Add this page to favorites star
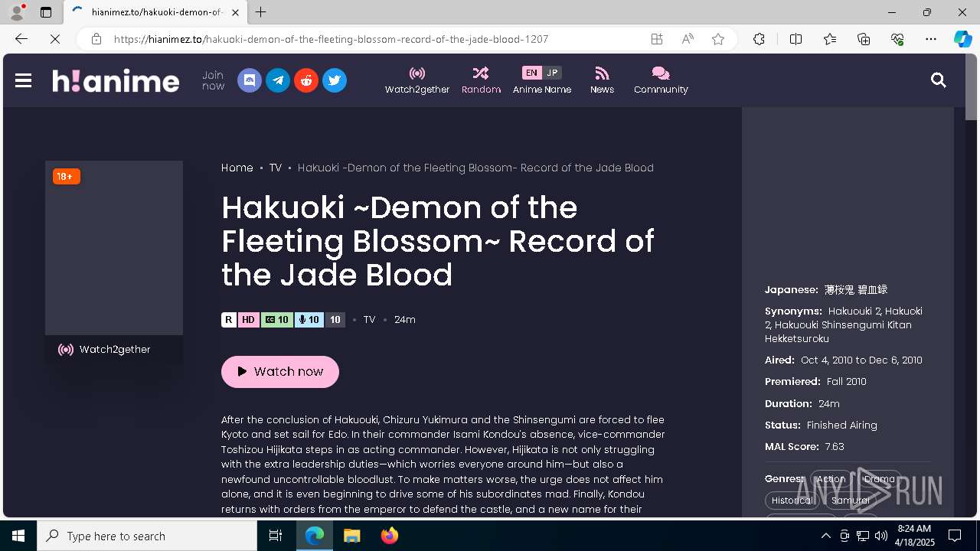 [718, 39]
